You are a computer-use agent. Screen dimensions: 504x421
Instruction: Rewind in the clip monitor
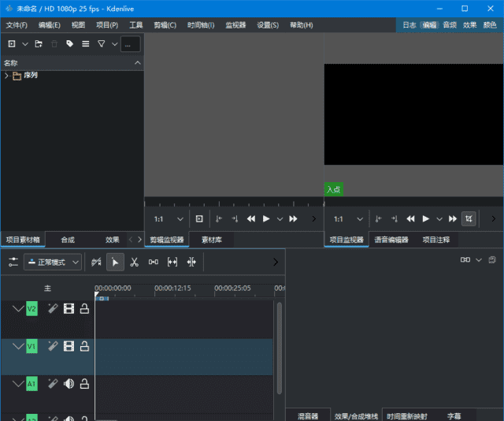[250, 219]
